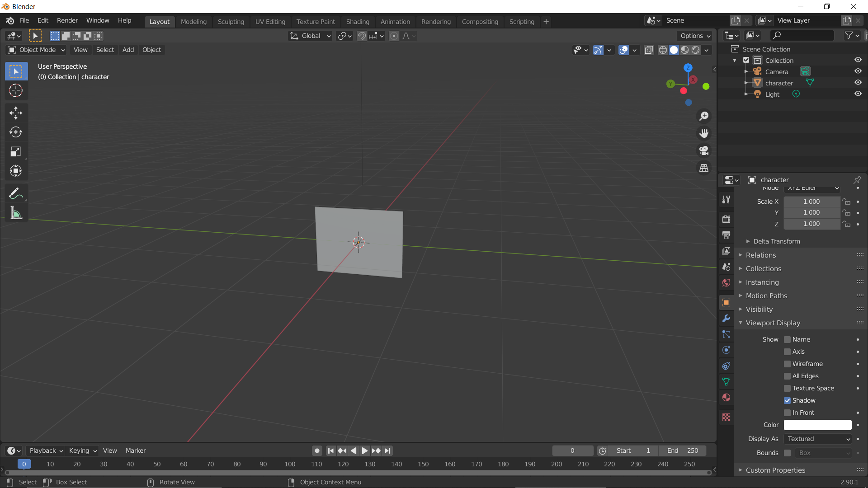Open the World properties tab
Image resolution: width=868 pixels, height=488 pixels.
tap(726, 282)
